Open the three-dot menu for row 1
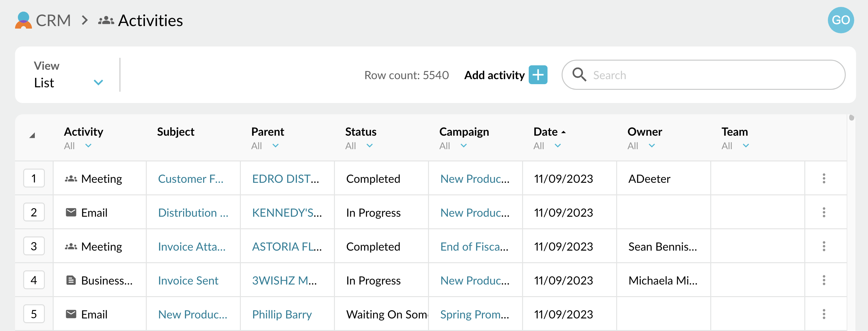The height and width of the screenshot is (331, 868). pos(823,178)
